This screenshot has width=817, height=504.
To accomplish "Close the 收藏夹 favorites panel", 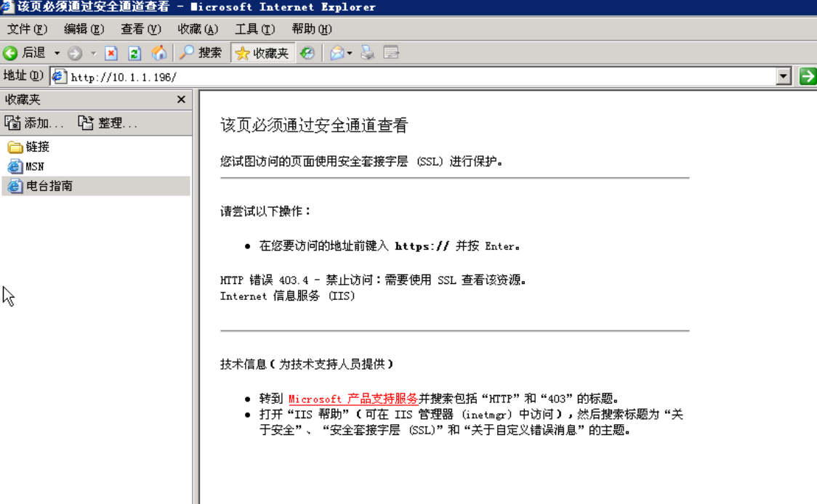I will point(181,99).
